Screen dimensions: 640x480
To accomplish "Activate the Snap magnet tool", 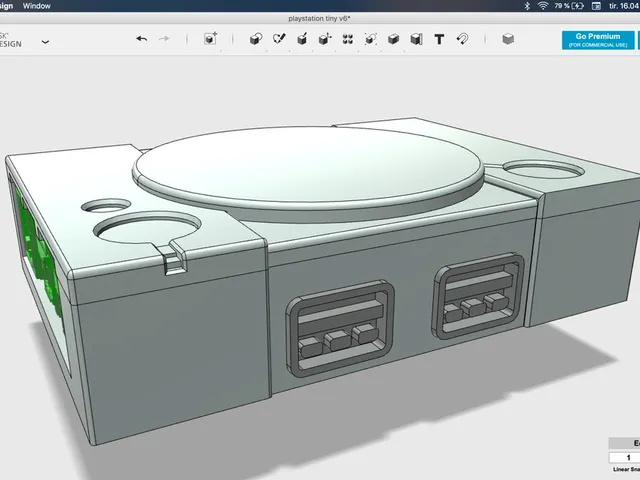I will (462, 39).
